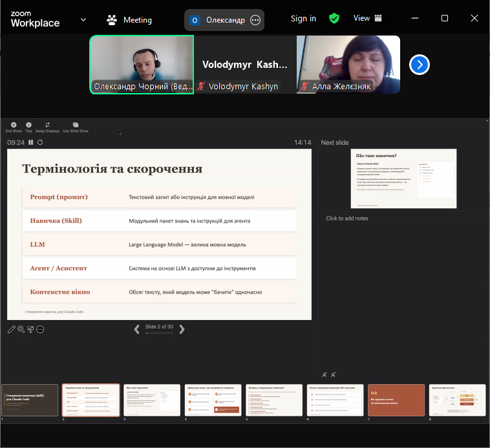Click the green encryption shield icon
Image resolution: width=490 pixels, height=448 pixels.
tap(334, 19)
